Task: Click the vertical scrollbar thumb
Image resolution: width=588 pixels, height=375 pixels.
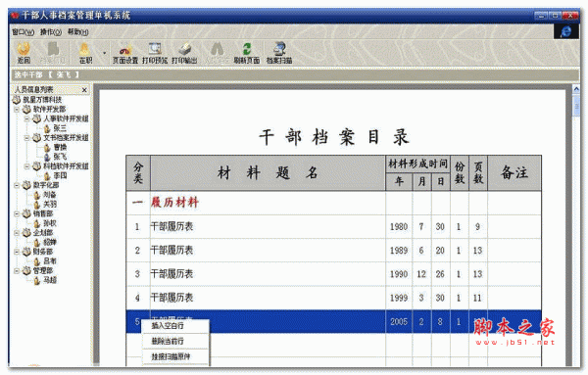Action: tap(576, 106)
